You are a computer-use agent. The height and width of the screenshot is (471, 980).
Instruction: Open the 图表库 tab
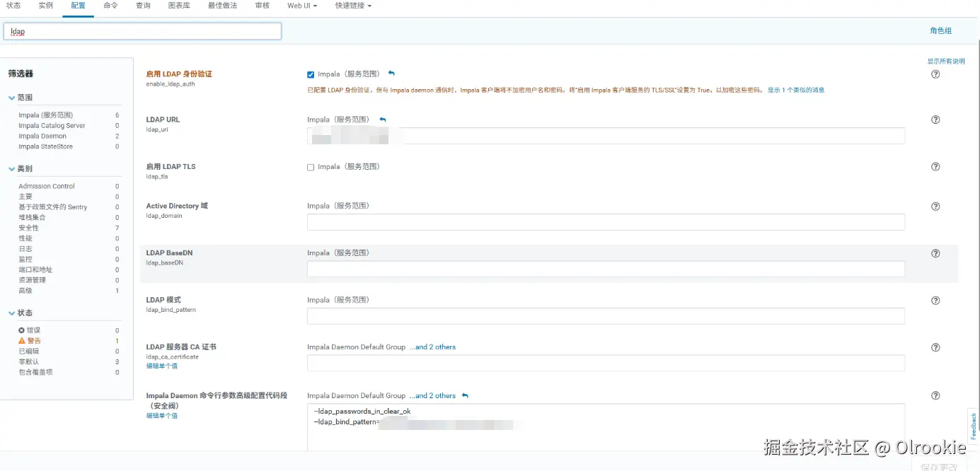179,6
